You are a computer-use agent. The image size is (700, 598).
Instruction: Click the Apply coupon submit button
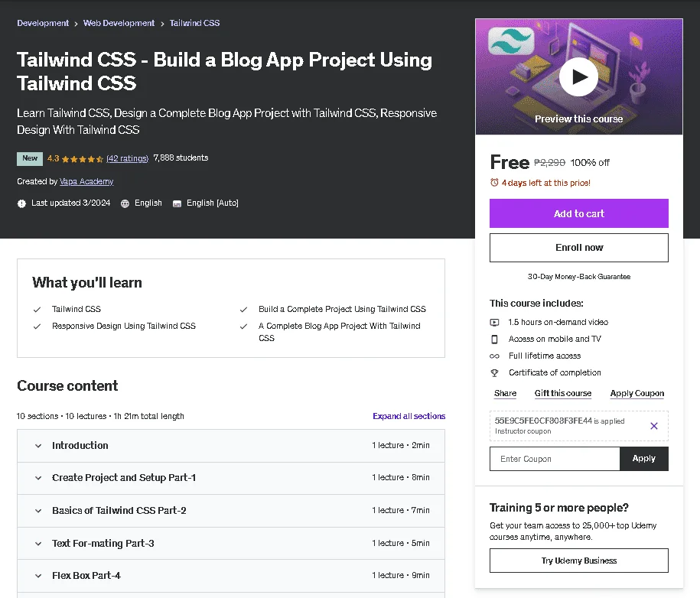point(643,459)
